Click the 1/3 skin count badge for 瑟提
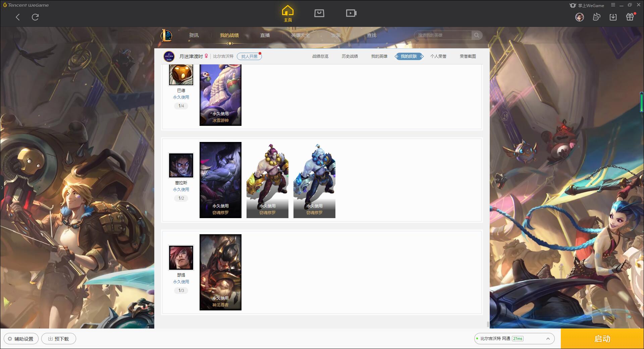The image size is (644, 349). (x=181, y=291)
